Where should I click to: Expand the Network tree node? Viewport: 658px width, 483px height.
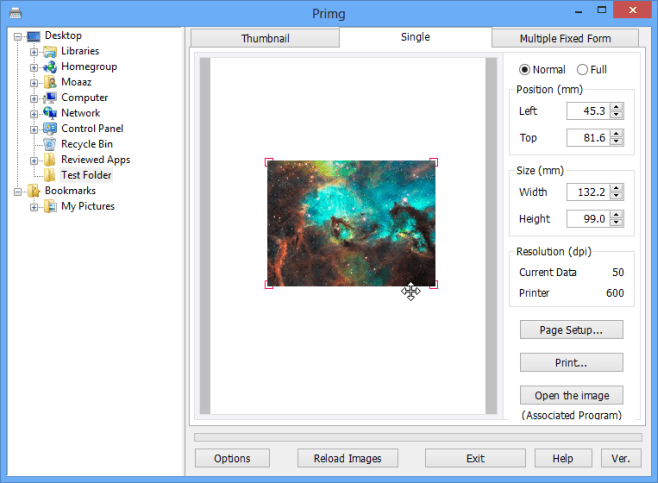point(34,114)
